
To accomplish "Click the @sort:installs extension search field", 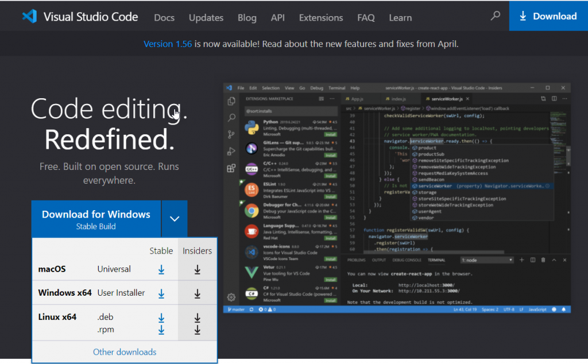I will click(x=291, y=111).
